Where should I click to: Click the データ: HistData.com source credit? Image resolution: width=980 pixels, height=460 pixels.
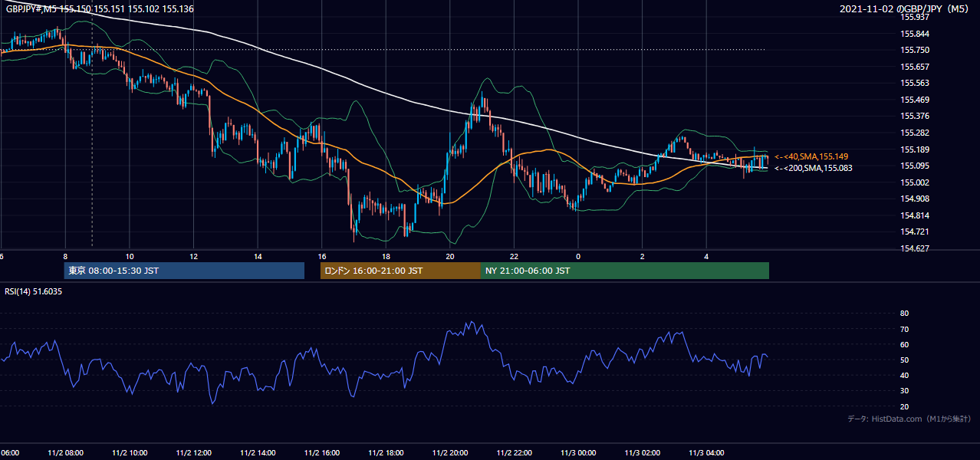point(909,419)
